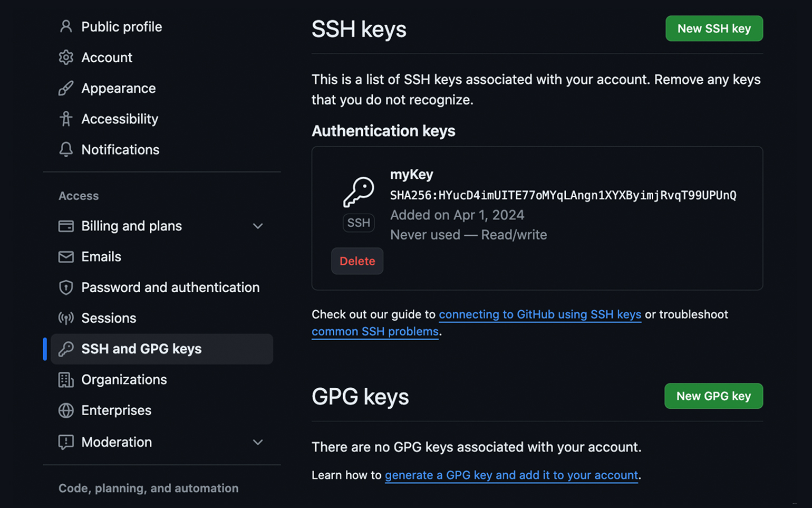Click the large key icon for myKey
The image size is (812, 508).
coord(359,192)
